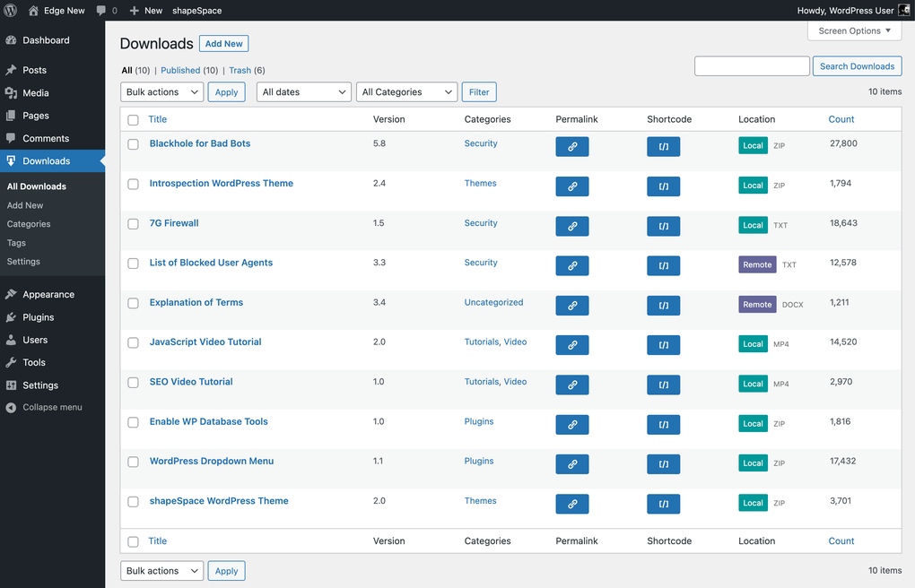
Task: Click the WordPress logo in the admin bar
Action: click(10, 10)
